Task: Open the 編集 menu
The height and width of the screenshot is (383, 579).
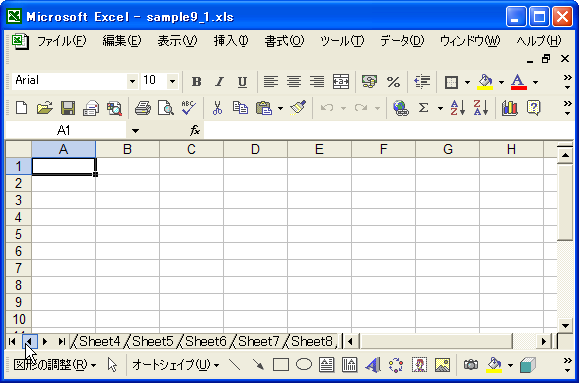Action: coord(122,41)
